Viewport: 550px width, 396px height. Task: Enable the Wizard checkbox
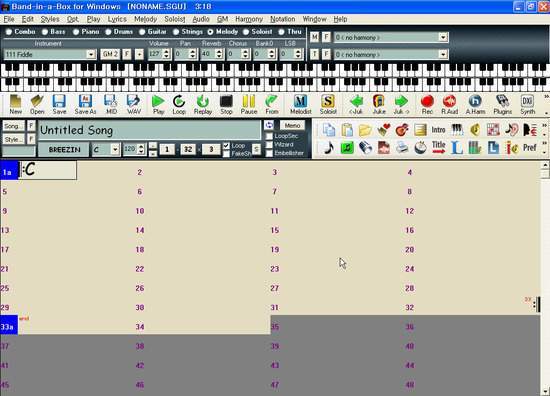269,145
